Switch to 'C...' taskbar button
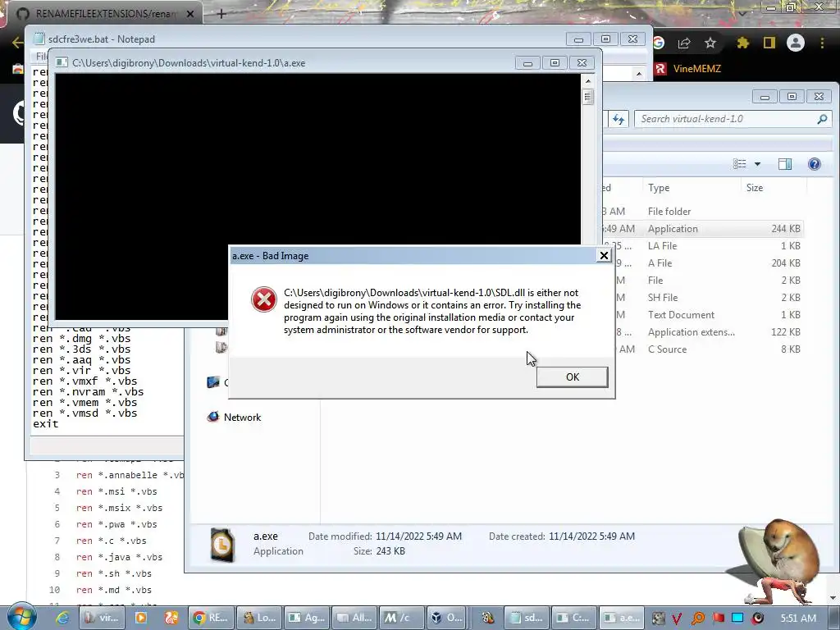 point(573,618)
